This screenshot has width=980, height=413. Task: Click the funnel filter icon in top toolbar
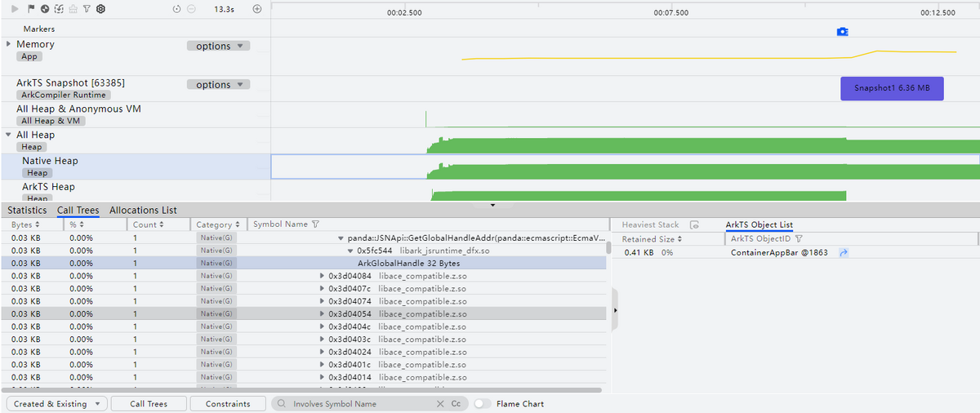pos(86,9)
